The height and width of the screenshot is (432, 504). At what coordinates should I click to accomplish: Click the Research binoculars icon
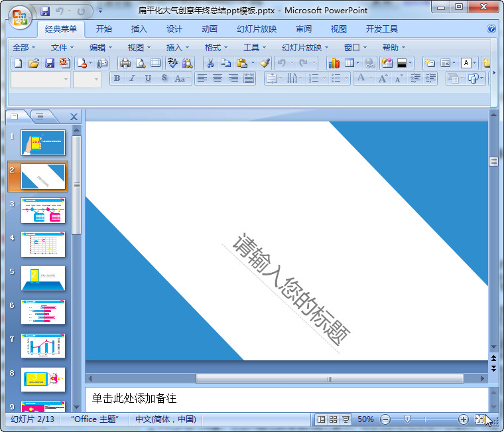click(188, 63)
